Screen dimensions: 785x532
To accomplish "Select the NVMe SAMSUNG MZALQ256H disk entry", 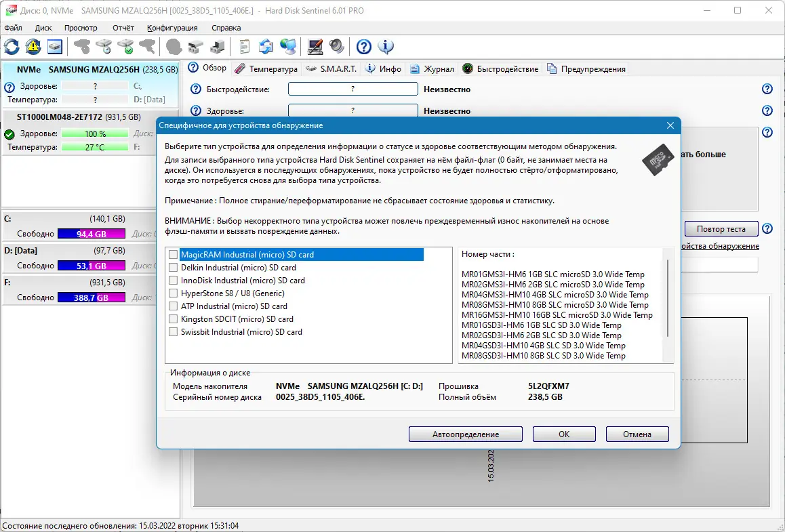I will click(x=90, y=85).
